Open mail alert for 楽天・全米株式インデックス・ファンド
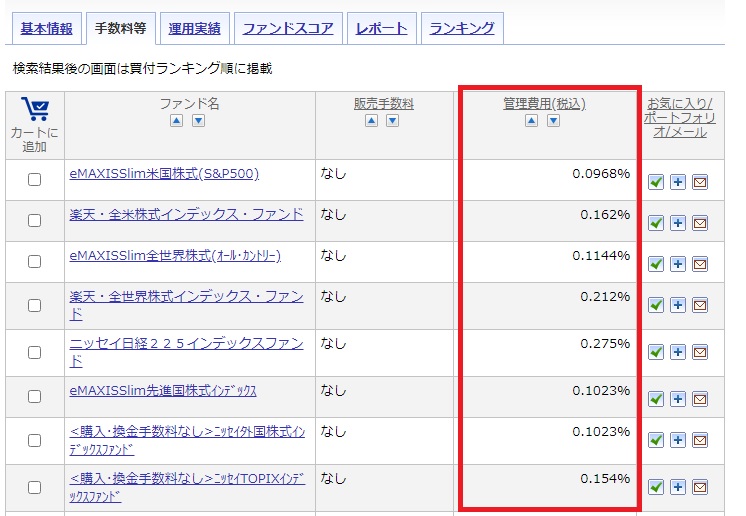The width and height of the screenshot is (746, 516). pos(700,223)
